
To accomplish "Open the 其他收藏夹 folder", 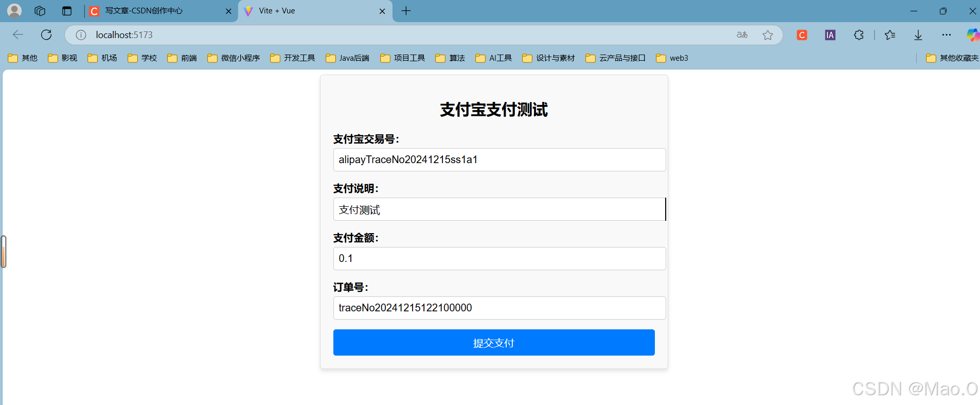I will tap(952, 58).
